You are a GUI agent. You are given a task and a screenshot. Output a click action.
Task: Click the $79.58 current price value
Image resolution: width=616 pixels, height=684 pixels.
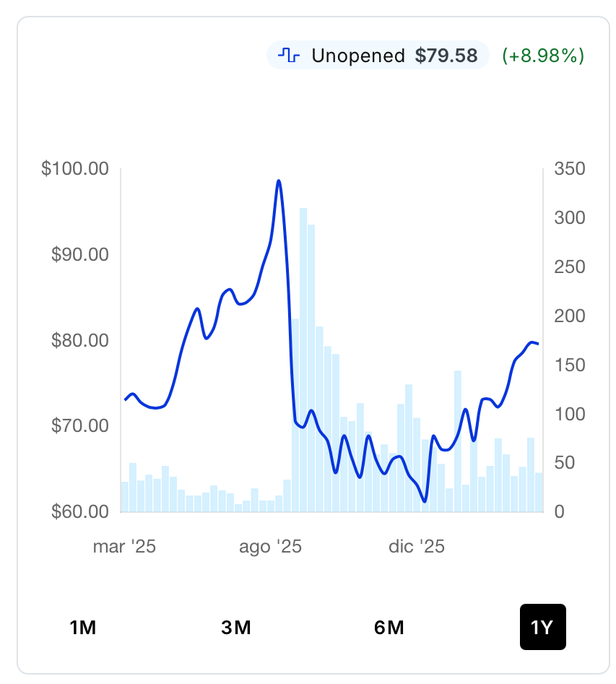446,56
